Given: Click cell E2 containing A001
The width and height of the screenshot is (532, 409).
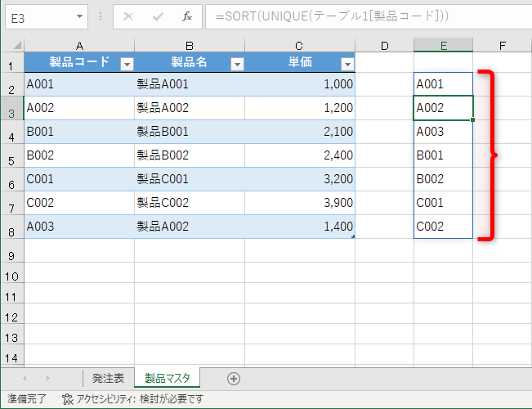Looking at the screenshot, I should click(x=443, y=84).
